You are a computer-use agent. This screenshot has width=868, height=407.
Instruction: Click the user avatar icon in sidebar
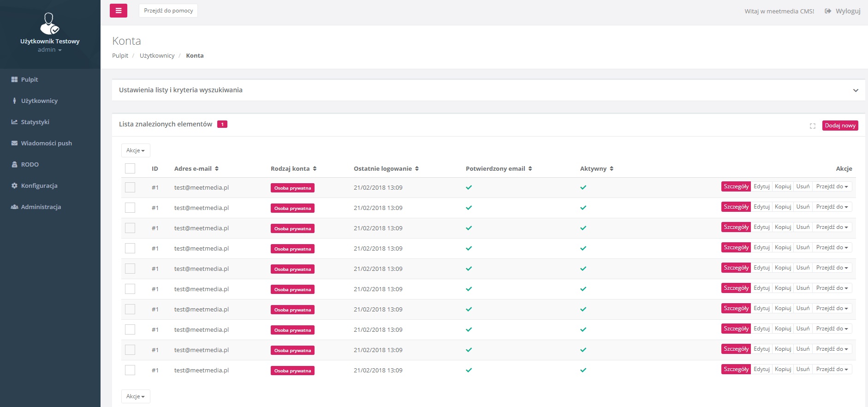pos(49,24)
